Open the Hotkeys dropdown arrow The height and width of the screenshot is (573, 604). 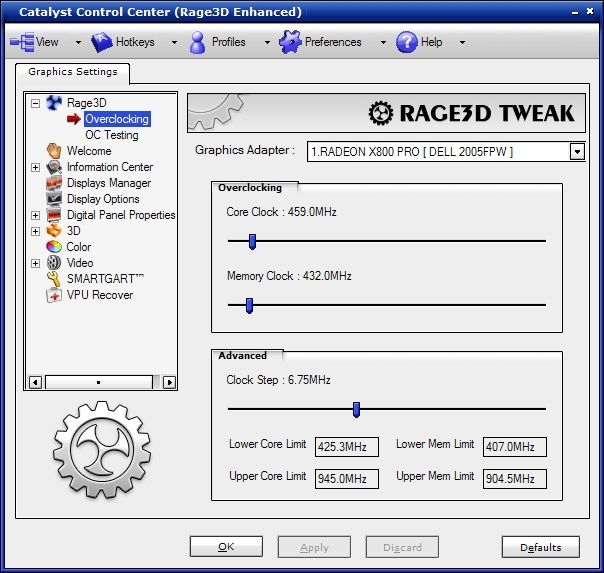point(174,42)
